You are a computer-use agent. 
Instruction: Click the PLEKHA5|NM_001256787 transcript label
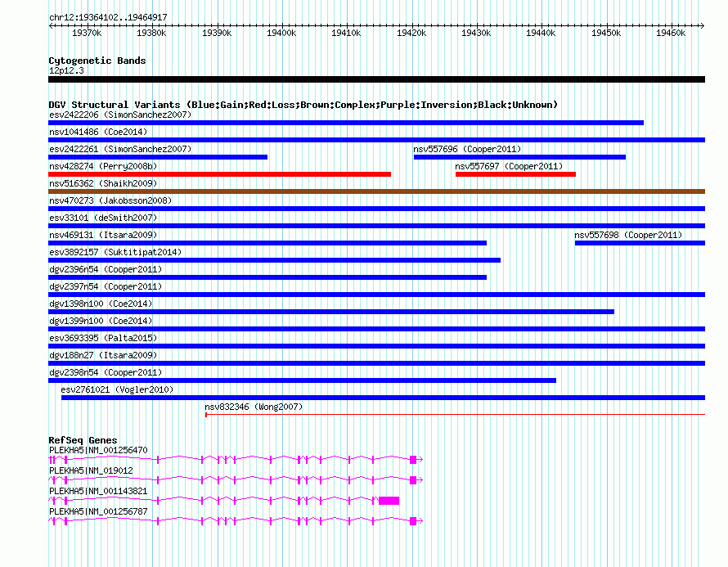98,511
